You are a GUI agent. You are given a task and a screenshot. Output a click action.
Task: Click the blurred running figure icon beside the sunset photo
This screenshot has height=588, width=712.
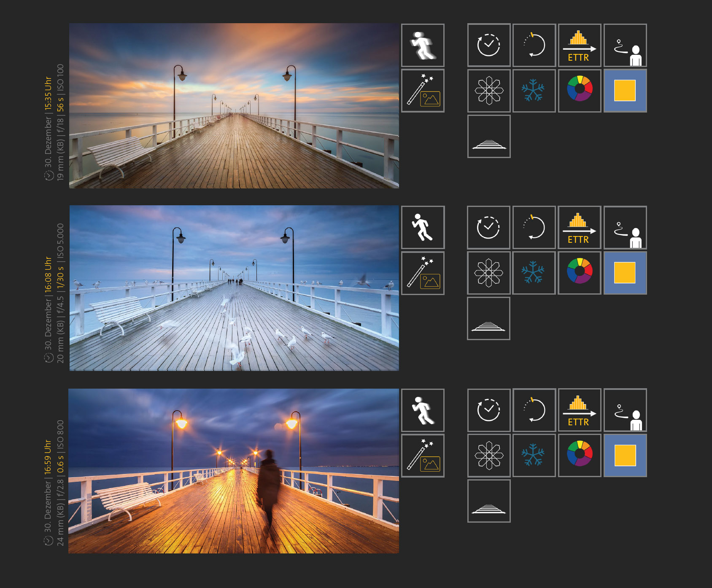[x=423, y=45]
